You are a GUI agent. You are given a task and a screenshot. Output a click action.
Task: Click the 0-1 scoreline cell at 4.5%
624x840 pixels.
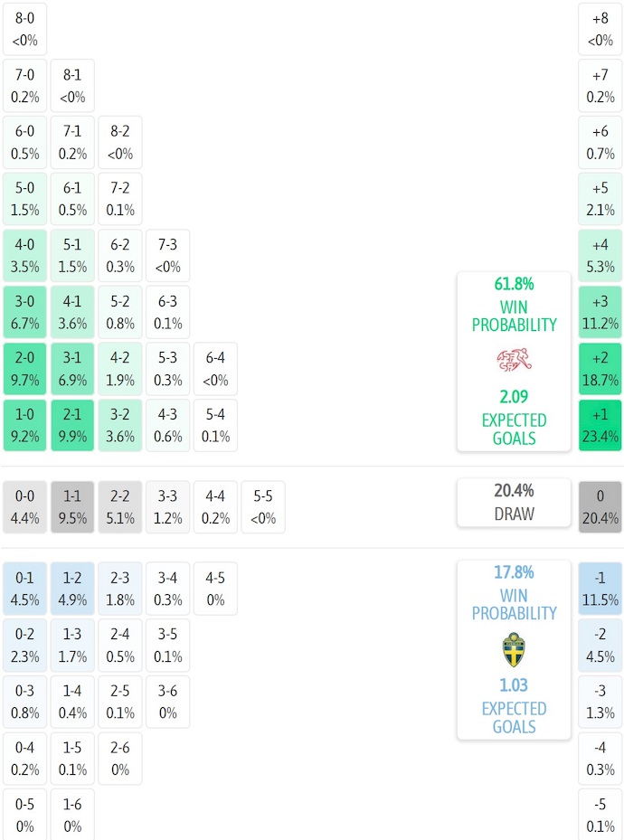coord(25,589)
